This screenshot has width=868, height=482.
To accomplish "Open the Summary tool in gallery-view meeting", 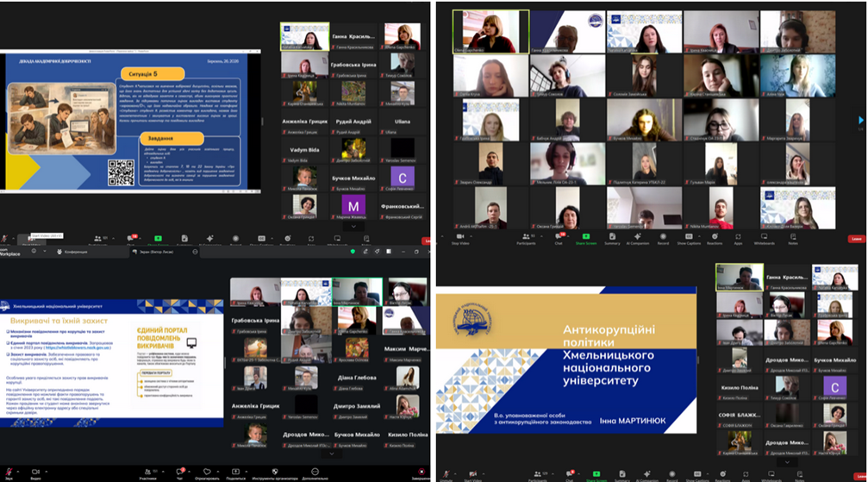I will click(612, 236).
